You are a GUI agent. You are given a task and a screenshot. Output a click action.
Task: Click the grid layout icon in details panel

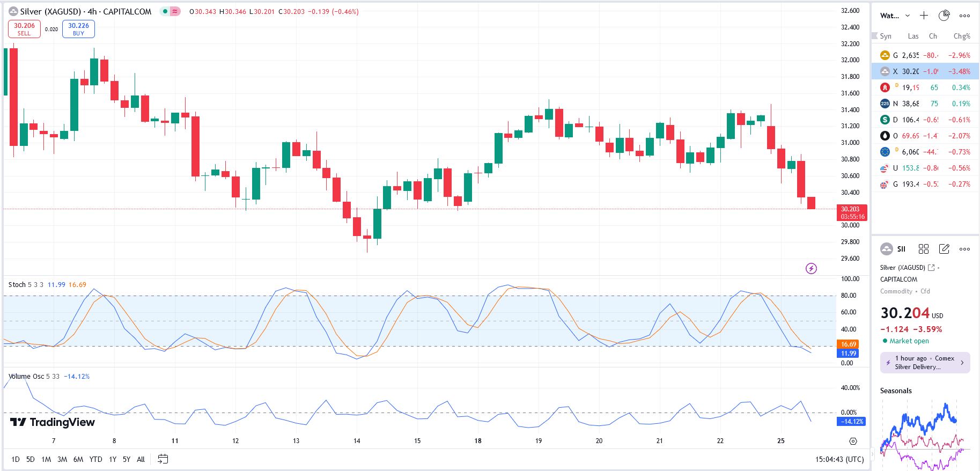[923, 249]
